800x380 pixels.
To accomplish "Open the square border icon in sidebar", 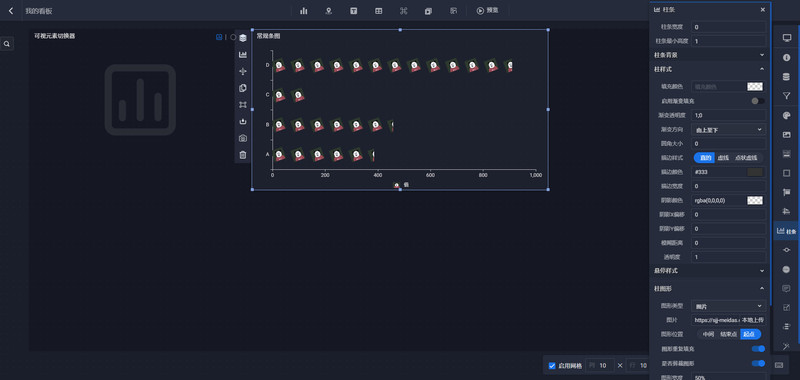I will pos(786,173).
